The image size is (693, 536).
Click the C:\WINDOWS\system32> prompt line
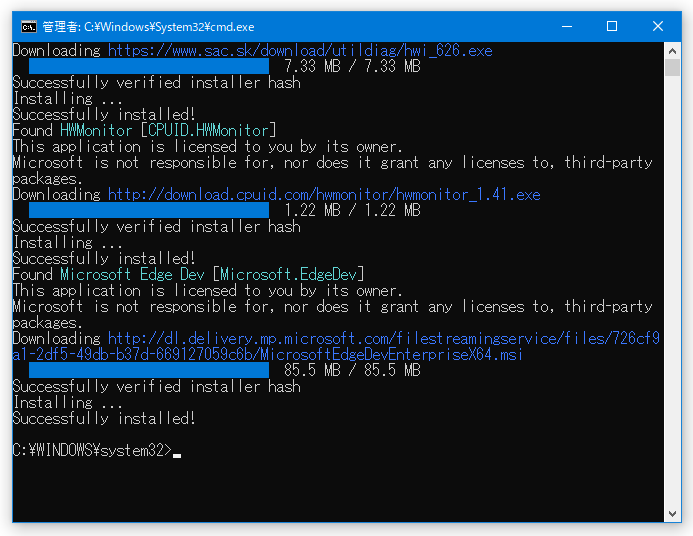(x=96, y=450)
